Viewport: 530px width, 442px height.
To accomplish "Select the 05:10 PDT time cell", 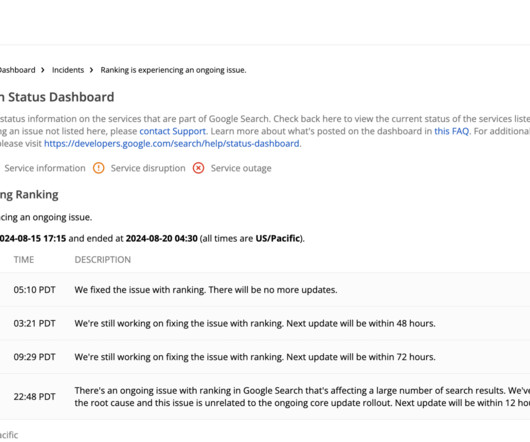I will pyautogui.click(x=34, y=290).
